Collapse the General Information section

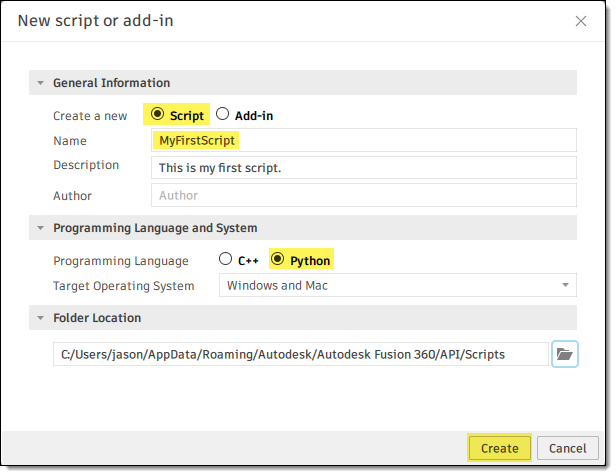[41, 83]
